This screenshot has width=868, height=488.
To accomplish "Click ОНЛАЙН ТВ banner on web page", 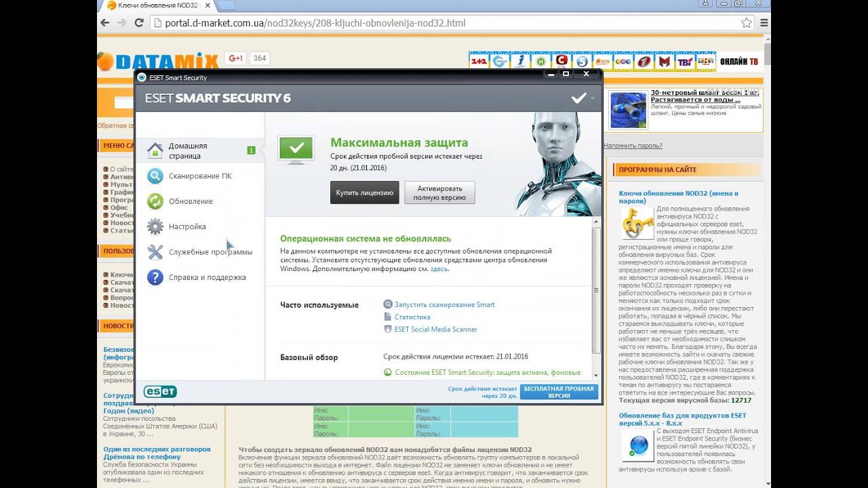I will pyautogui.click(x=738, y=62).
